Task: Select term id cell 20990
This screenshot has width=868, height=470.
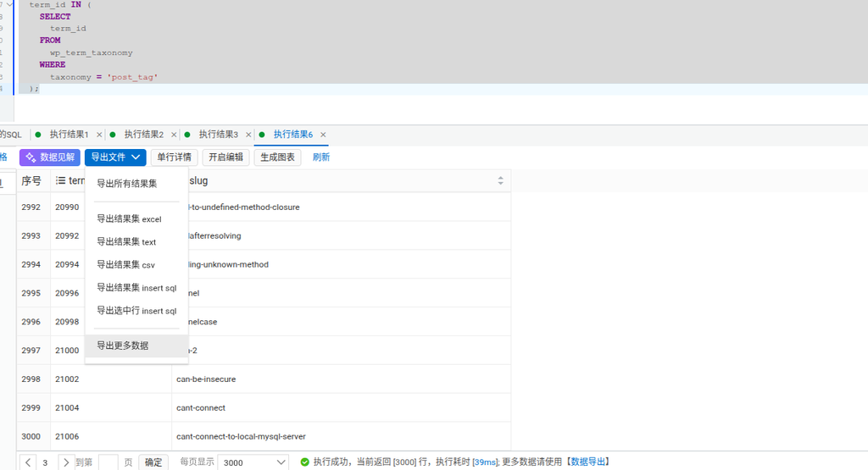Action: [67, 207]
